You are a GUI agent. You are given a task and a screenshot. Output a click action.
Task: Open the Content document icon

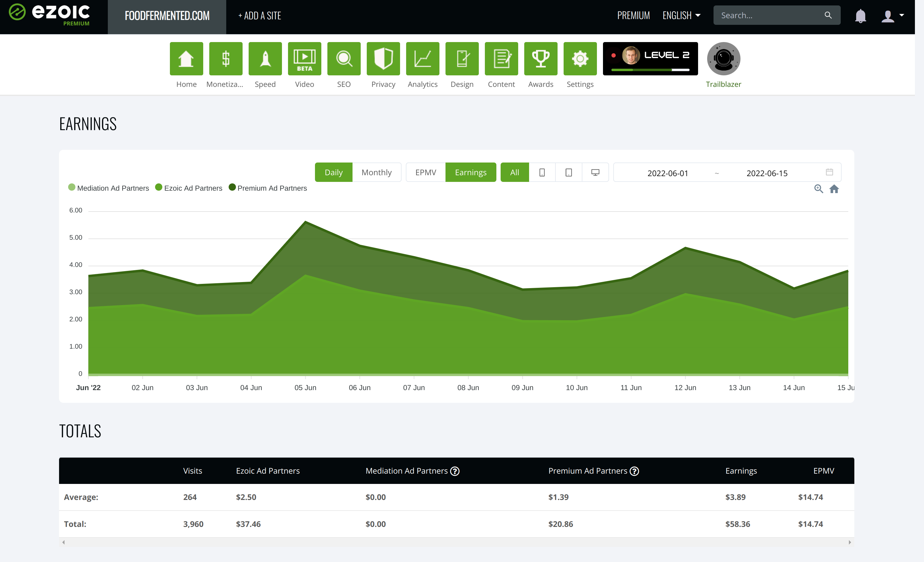502,58
